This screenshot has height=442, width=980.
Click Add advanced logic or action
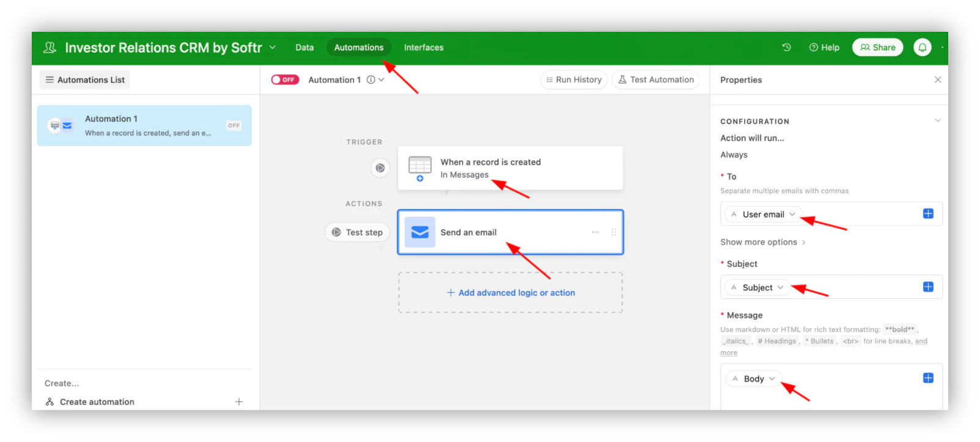click(x=511, y=292)
